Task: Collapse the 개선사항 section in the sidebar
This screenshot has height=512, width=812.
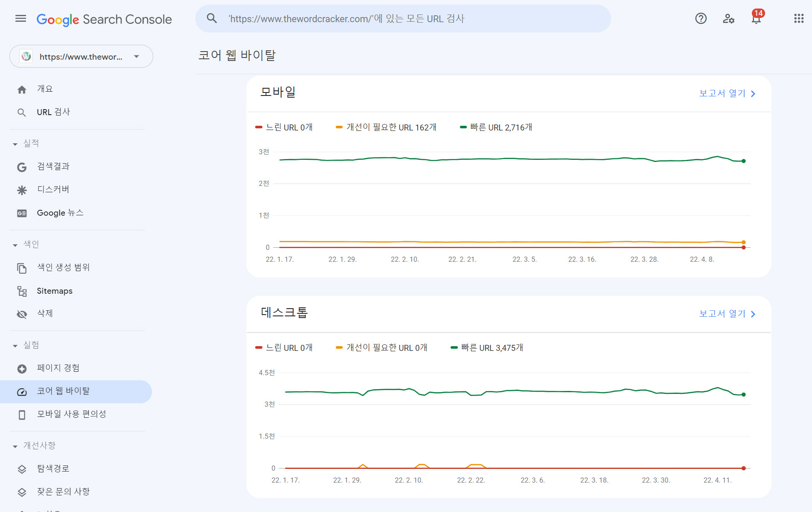Action: [15, 445]
